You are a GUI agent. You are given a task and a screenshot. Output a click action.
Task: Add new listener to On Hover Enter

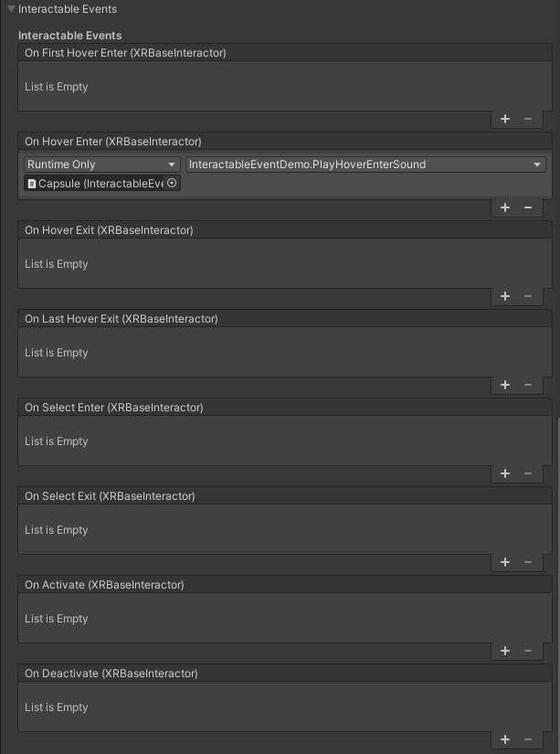pyautogui.click(x=505, y=207)
